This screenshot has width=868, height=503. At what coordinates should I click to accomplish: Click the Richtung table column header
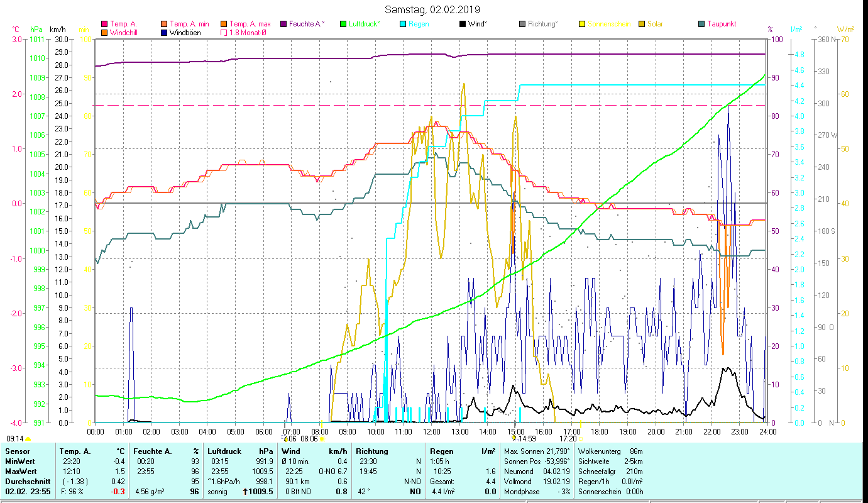[372, 451]
